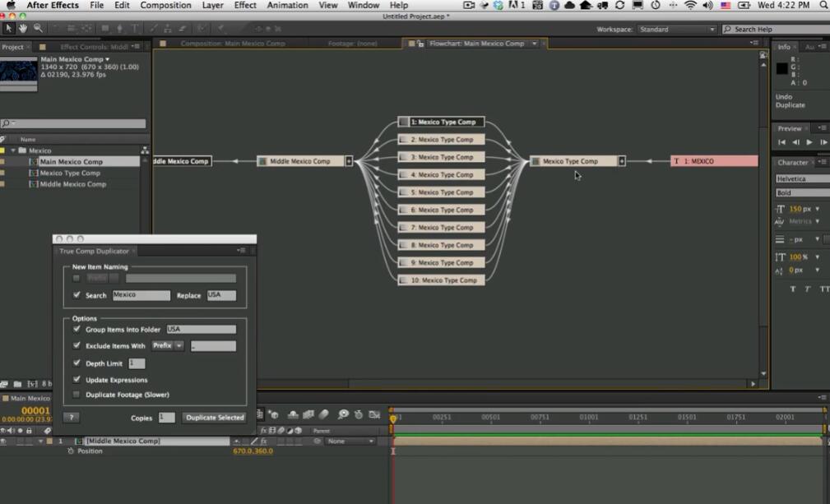
Task: Select 1: Mexico Type Comp flowchart node
Action: click(441, 122)
